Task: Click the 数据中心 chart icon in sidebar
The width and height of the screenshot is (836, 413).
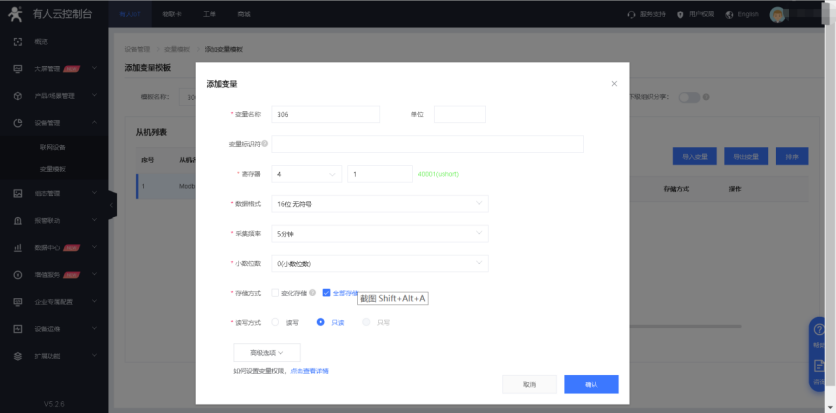Action: pyautogui.click(x=18, y=247)
